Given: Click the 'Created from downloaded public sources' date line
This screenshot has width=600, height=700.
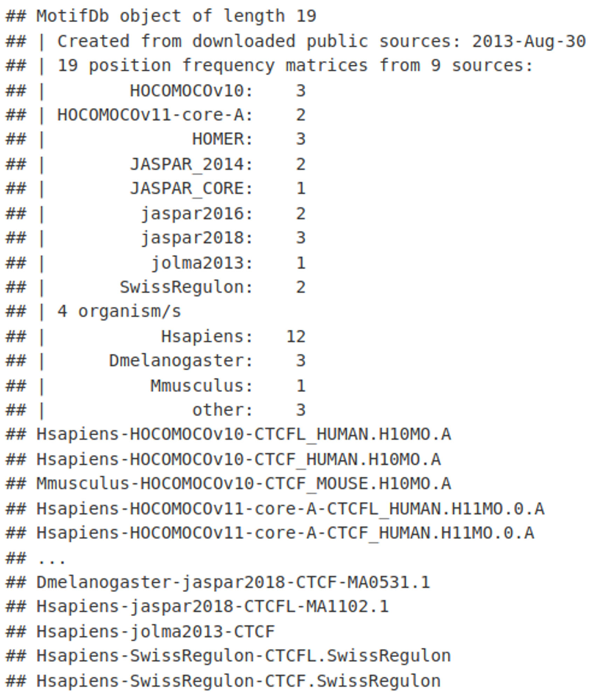Looking at the screenshot, I should [295, 41].
